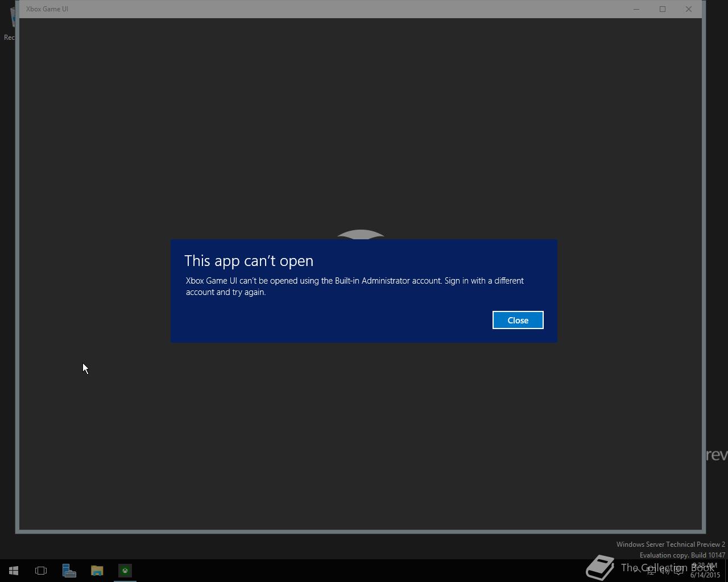Show hidden tray icons chevron
728x582 pixels.
click(x=637, y=571)
